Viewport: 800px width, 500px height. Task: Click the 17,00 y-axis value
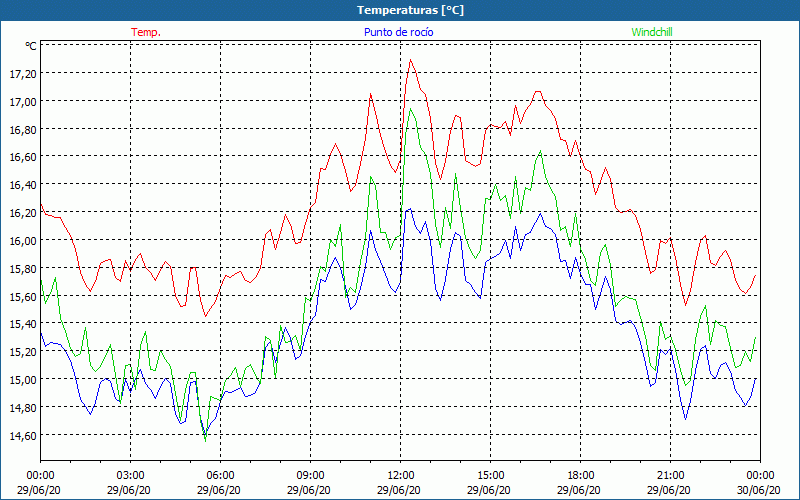point(23,102)
